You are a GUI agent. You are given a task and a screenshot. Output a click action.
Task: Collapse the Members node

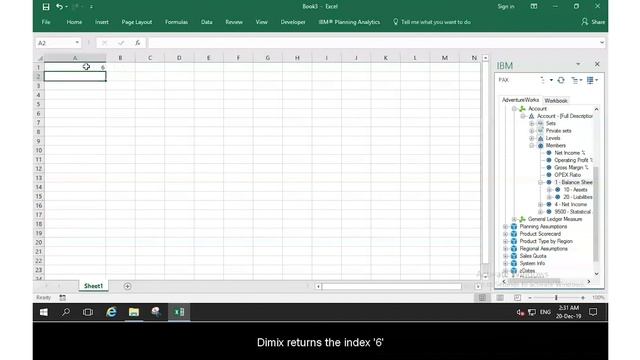click(x=532, y=145)
